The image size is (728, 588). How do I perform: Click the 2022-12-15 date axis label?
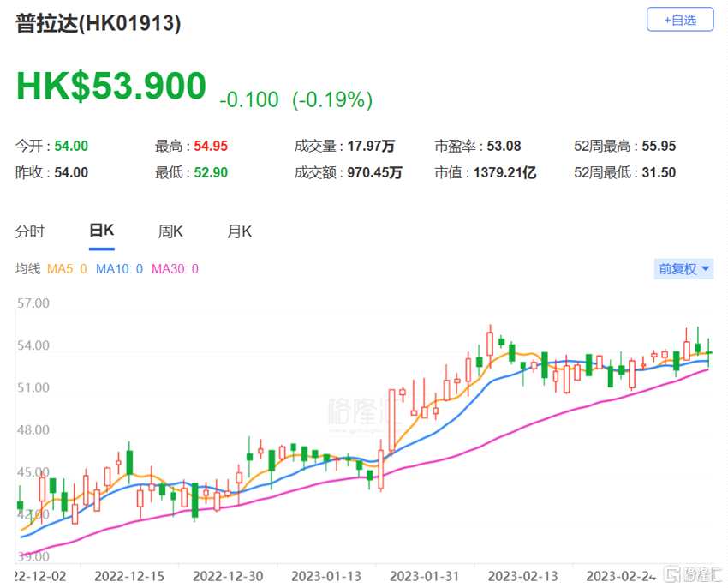pos(129,576)
